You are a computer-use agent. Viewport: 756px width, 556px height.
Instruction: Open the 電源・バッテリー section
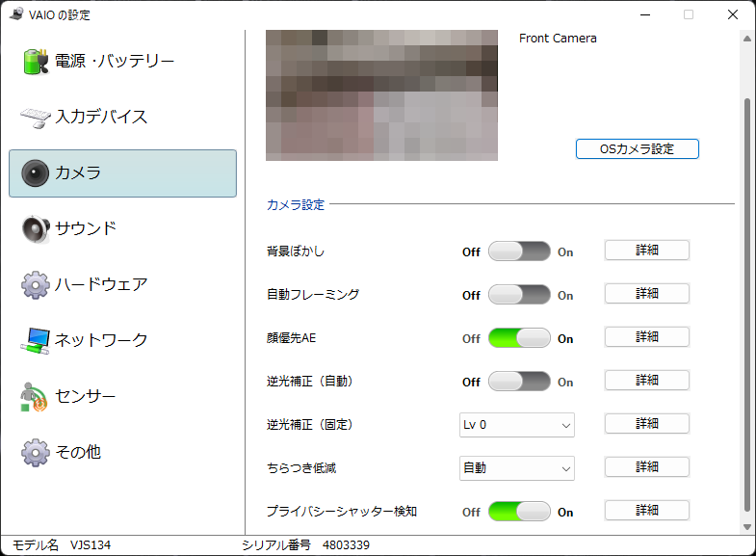click(x=122, y=62)
